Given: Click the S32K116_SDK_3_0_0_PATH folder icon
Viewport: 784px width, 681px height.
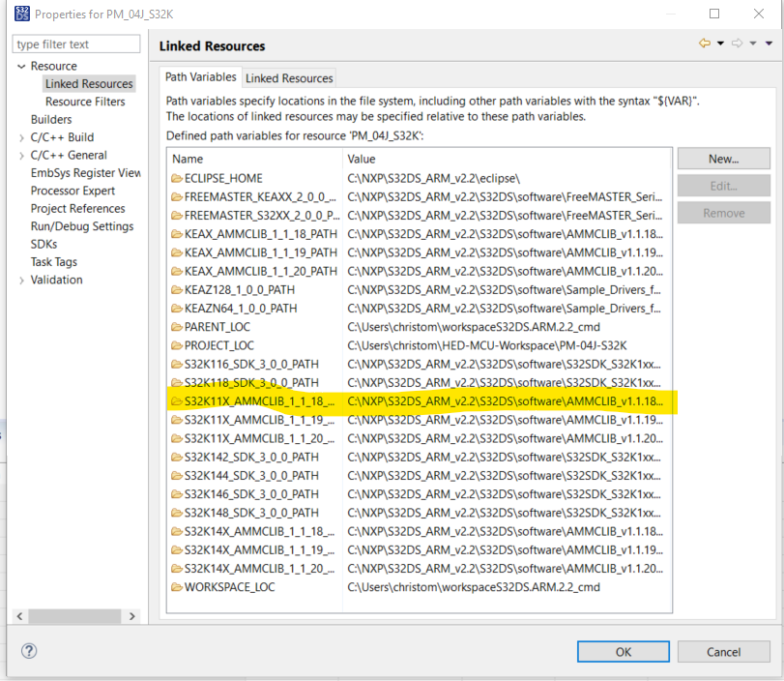Looking at the screenshot, I should tap(177, 364).
